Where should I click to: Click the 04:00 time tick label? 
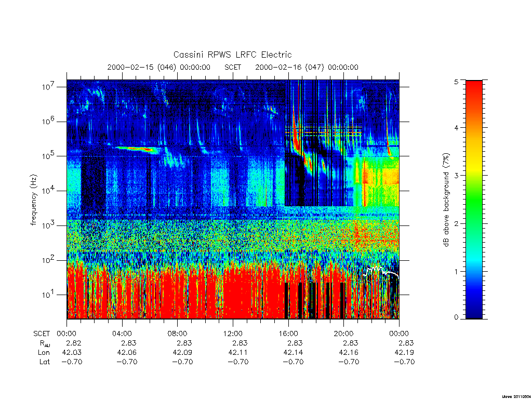(x=122, y=334)
